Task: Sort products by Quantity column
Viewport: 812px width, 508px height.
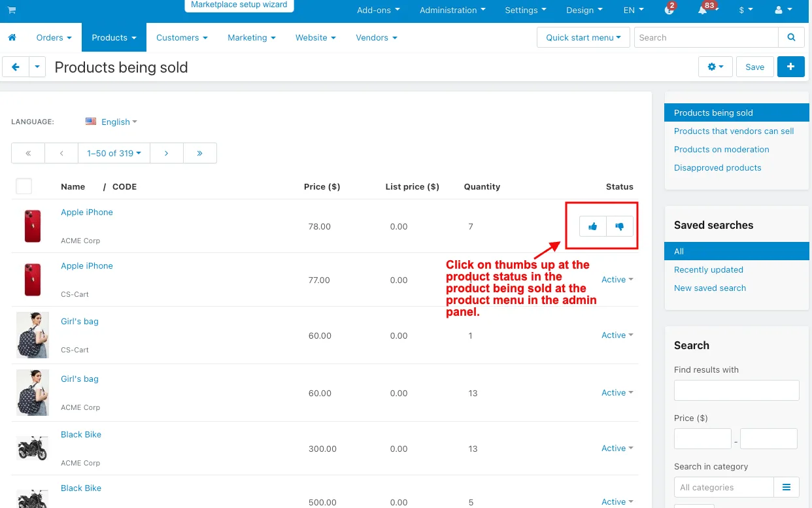Action: [x=482, y=186]
